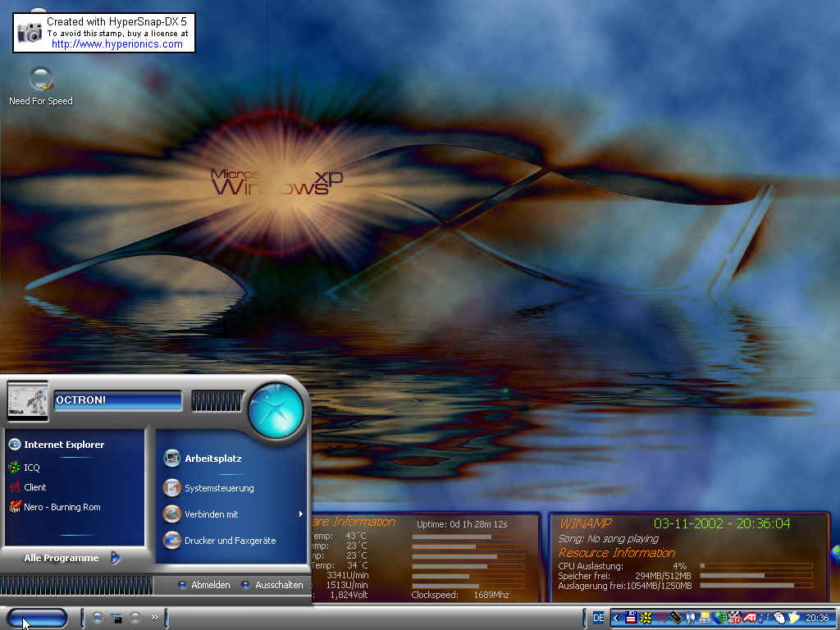Click the taskbar clock showing 20:36
Image resolution: width=840 pixels, height=630 pixels.
[817, 618]
